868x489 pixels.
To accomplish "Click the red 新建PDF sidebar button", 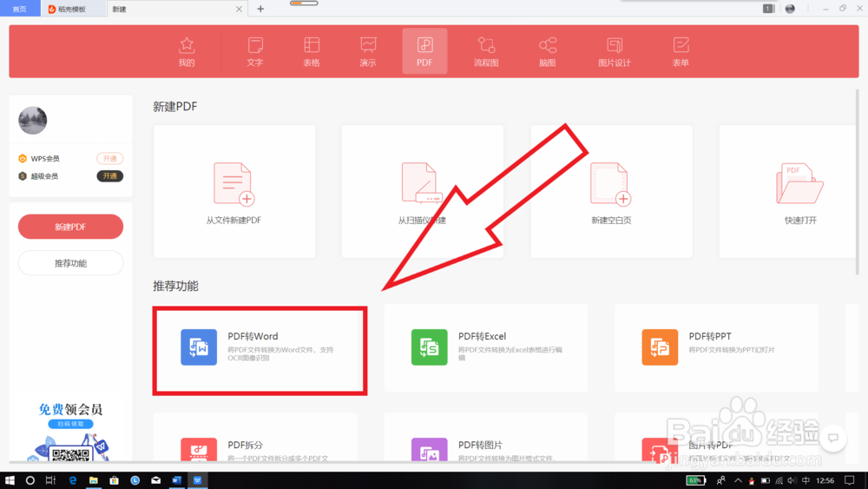I will (70, 227).
